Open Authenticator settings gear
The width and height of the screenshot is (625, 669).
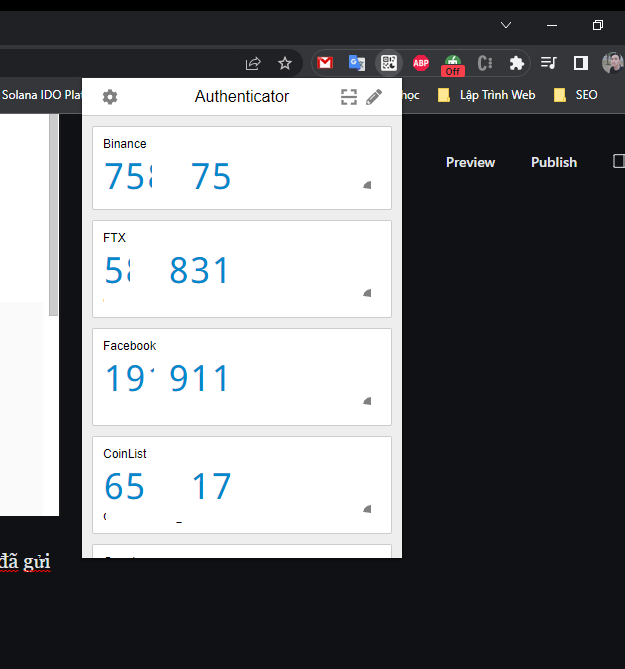(x=110, y=97)
